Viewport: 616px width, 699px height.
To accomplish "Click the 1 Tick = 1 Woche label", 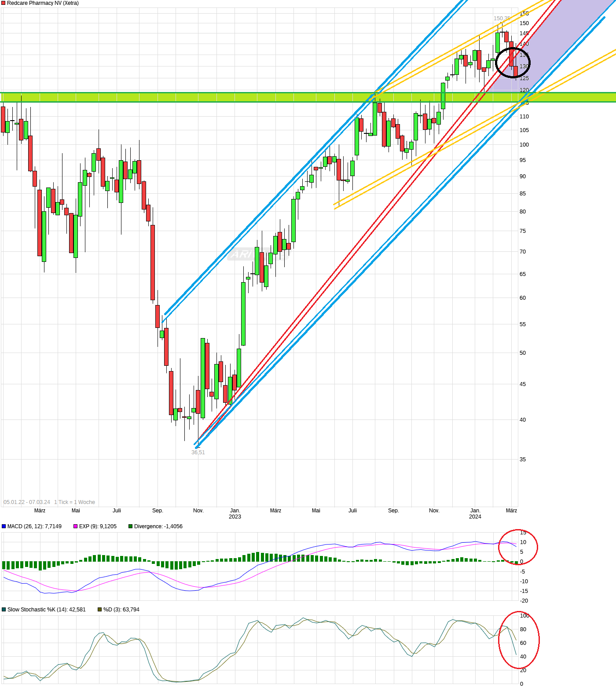I will click(75, 502).
